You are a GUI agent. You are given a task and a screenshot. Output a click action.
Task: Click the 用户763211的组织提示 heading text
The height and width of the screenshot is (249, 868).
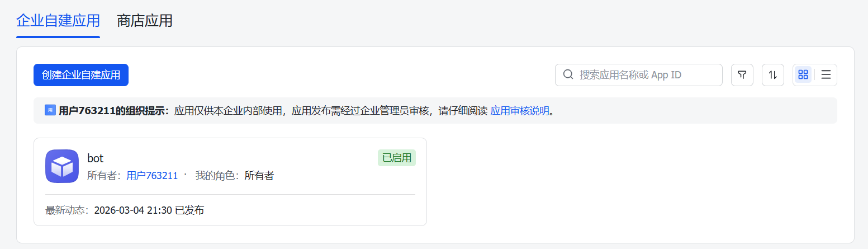pos(113,111)
